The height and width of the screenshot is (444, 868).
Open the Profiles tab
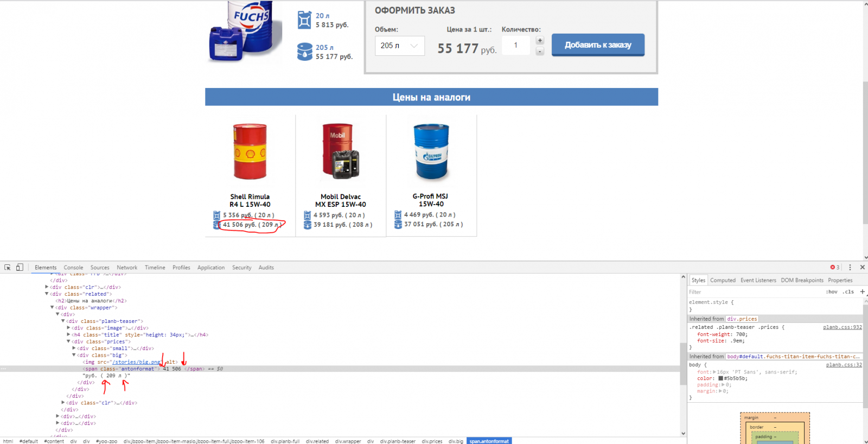pos(181,268)
